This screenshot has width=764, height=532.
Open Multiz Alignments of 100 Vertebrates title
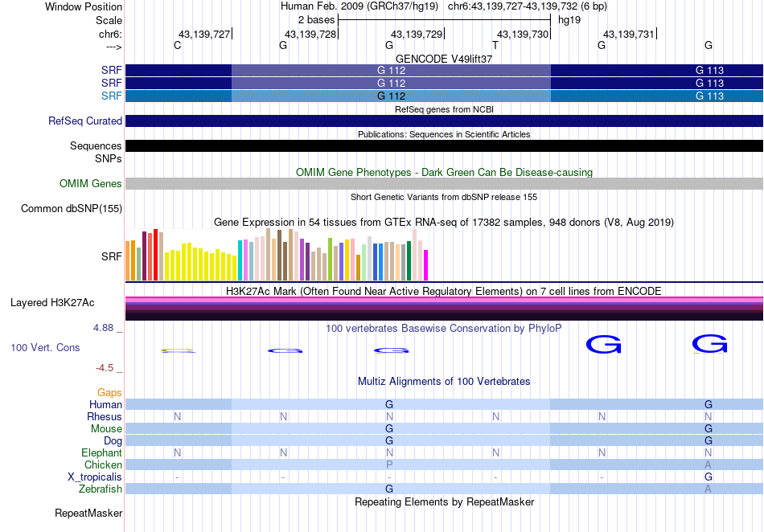tap(444, 382)
